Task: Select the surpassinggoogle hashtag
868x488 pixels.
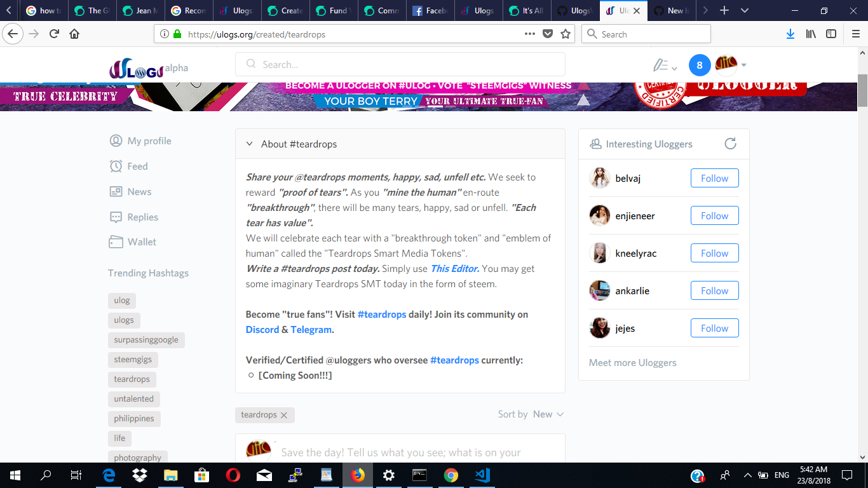Action: (x=146, y=340)
